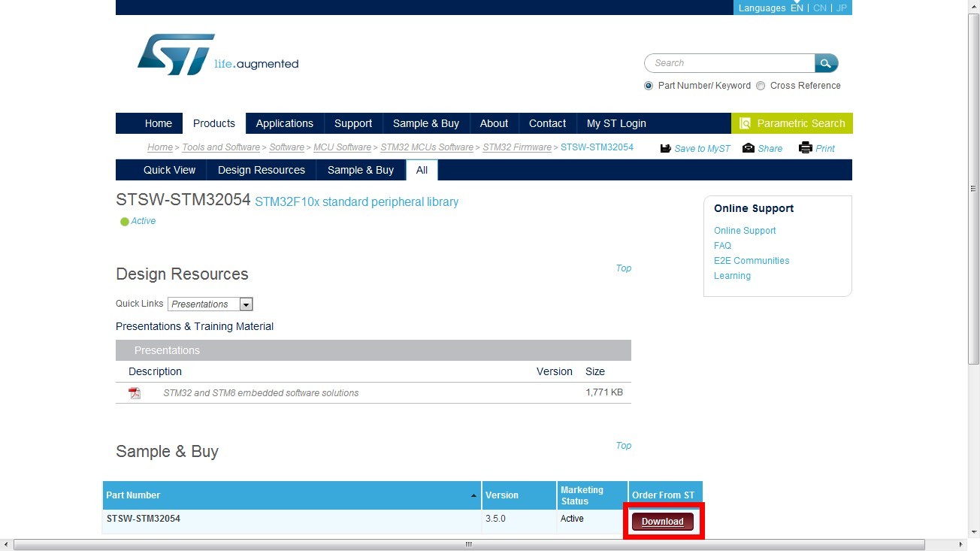Open the Quick Links Presentations dropdown
Image resolution: width=980 pixels, height=551 pixels.
(x=210, y=304)
